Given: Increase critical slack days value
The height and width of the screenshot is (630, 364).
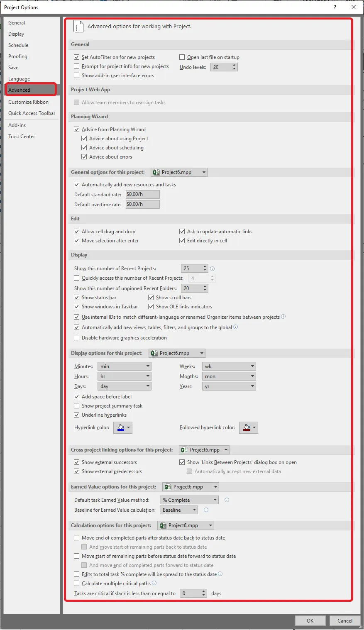Looking at the screenshot, I should pos(203,591).
